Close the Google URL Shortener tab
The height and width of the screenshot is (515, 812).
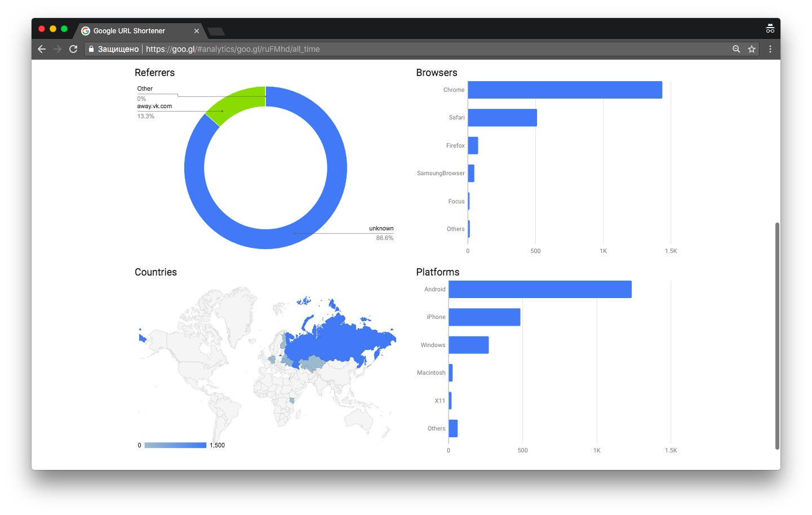[197, 31]
